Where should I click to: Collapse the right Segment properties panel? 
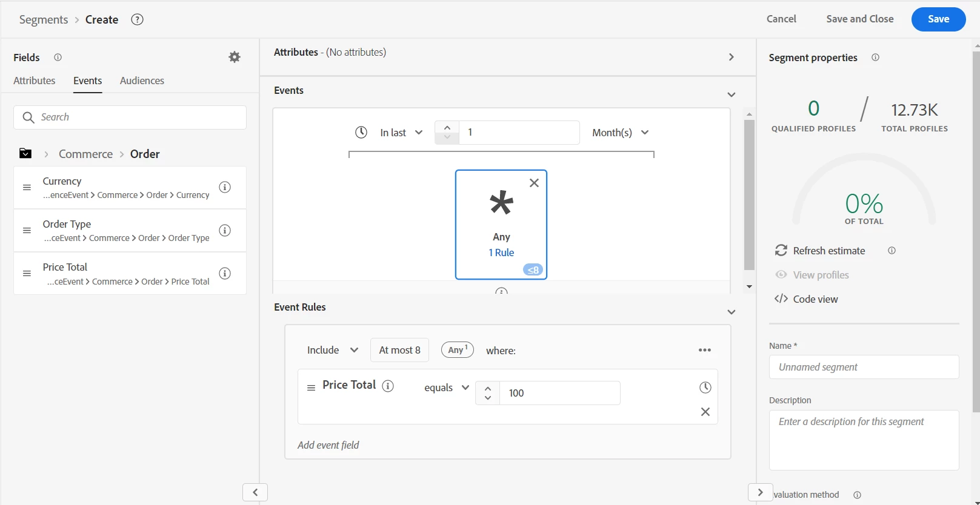click(761, 492)
